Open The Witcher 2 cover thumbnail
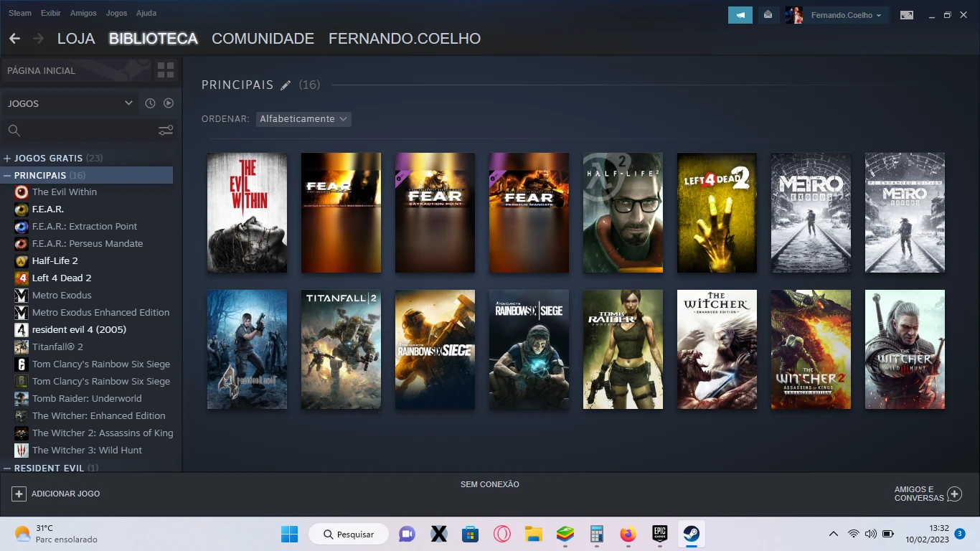Viewport: 980px width, 551px height. coord(811,349)
